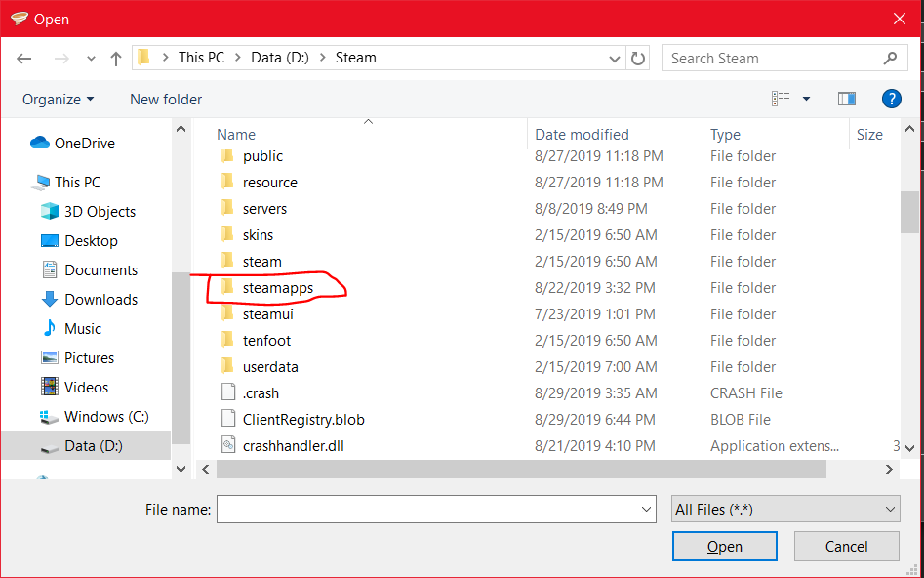
Task: Click the Search Steam field
Action: 784,58
